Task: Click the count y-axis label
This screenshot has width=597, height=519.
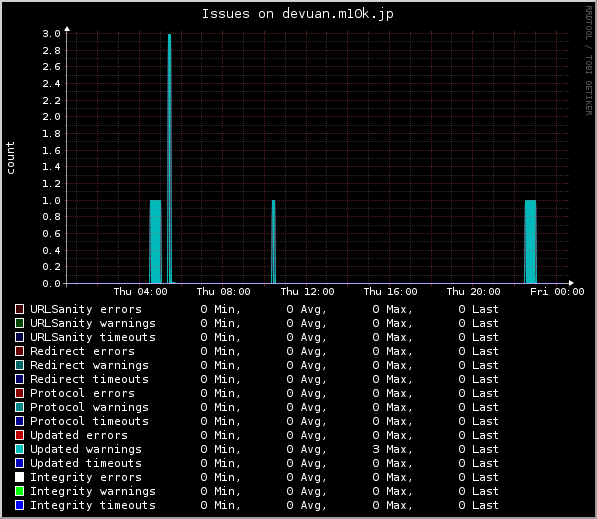Action: pos(10,158)
